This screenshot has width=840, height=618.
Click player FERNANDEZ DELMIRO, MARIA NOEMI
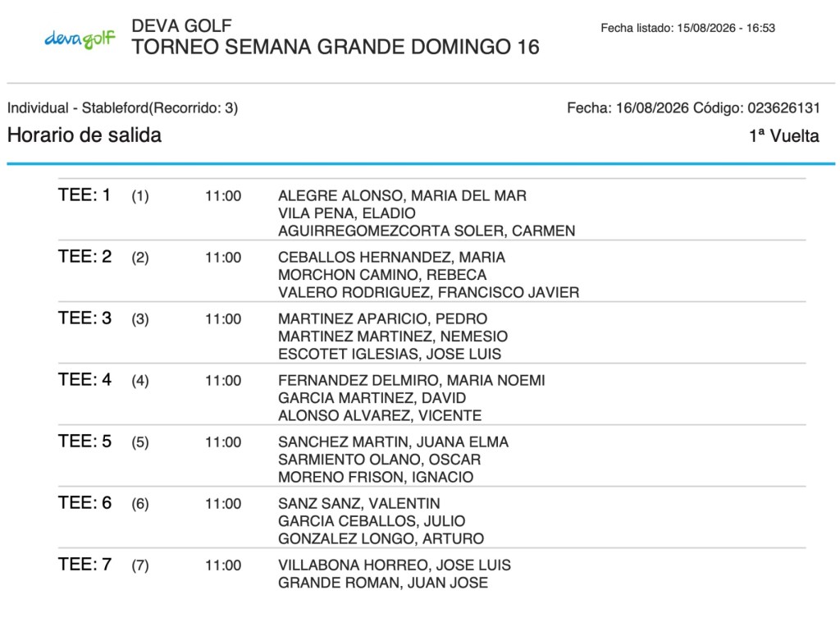coord(412,381)
